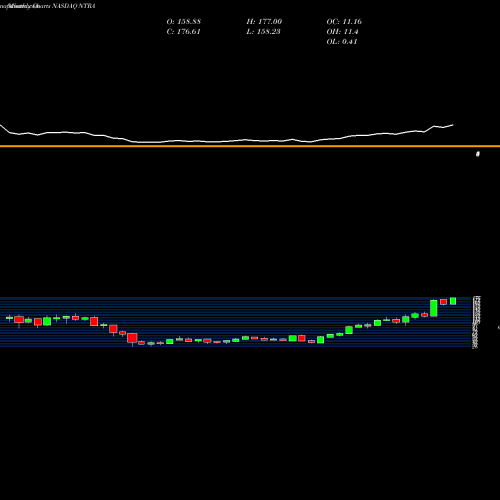The height and width of the screenshot is (500, 500).
Task: Select the large red candle at the chart's lowest point
Action: tap(132, 338)
